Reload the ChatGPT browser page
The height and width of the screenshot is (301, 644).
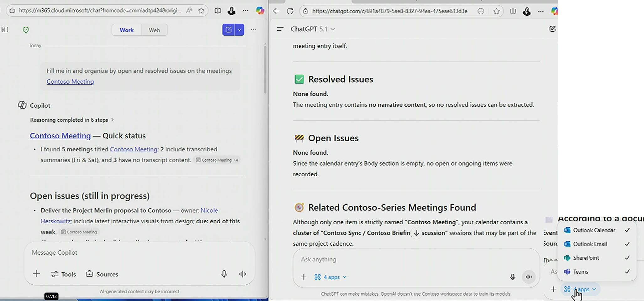coord(290,11)
